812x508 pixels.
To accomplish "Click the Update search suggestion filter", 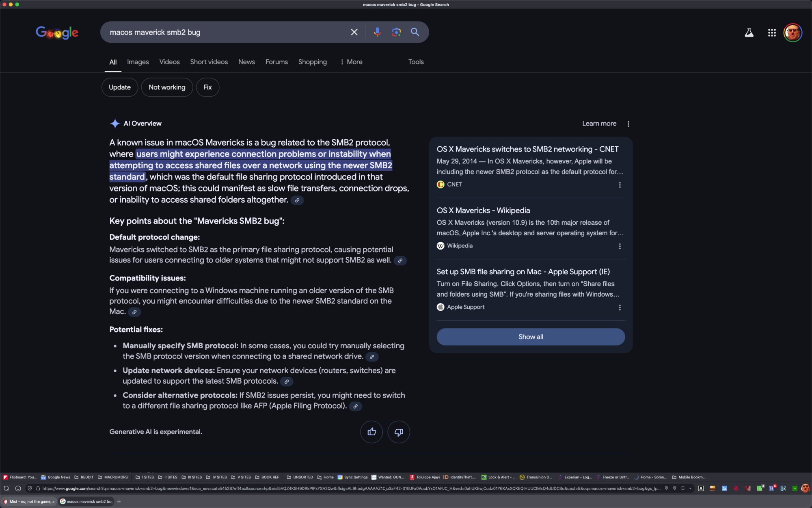I will click(x=120, y=87).
